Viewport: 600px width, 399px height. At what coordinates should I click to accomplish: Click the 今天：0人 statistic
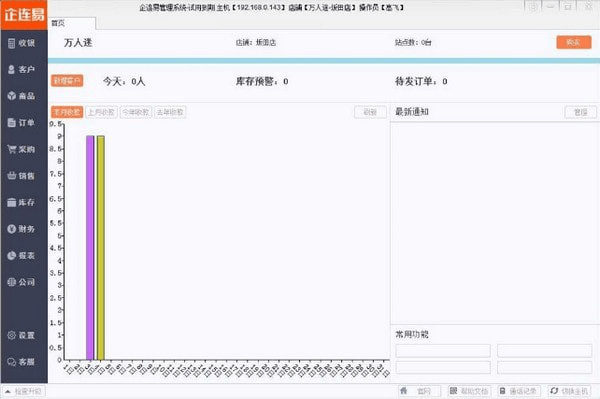pos(124,81)
